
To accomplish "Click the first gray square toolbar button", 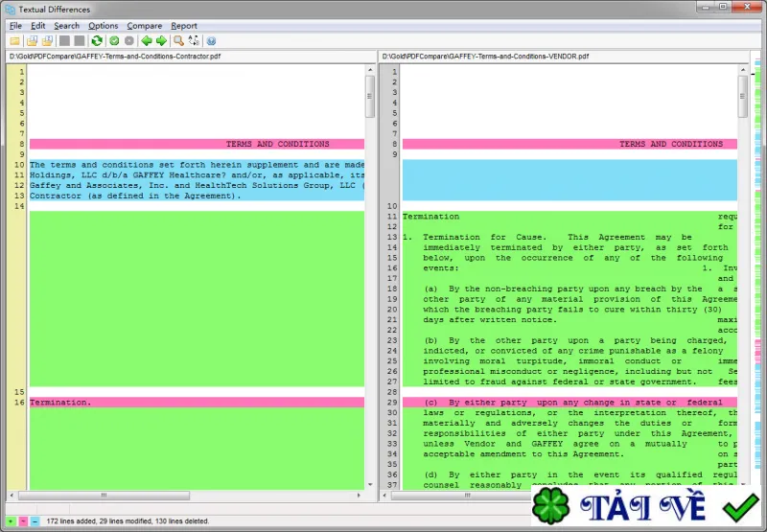I will tap(64, 41).
